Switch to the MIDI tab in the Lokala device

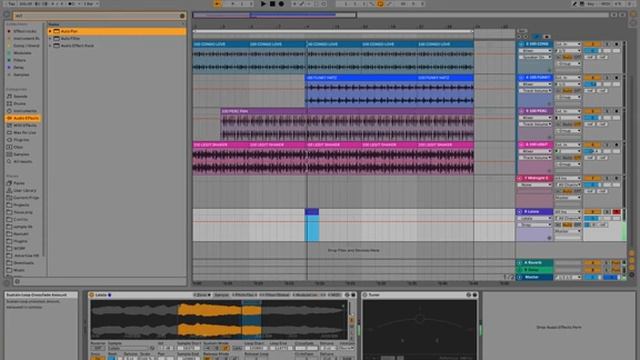click(x=334, y=295)
